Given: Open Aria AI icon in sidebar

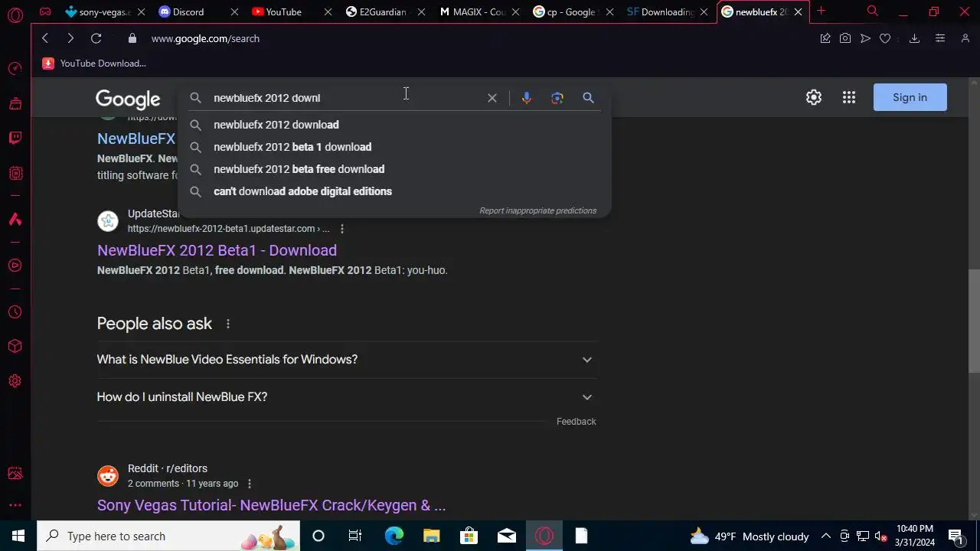Looking at the screenshot, I should [15, 220].
